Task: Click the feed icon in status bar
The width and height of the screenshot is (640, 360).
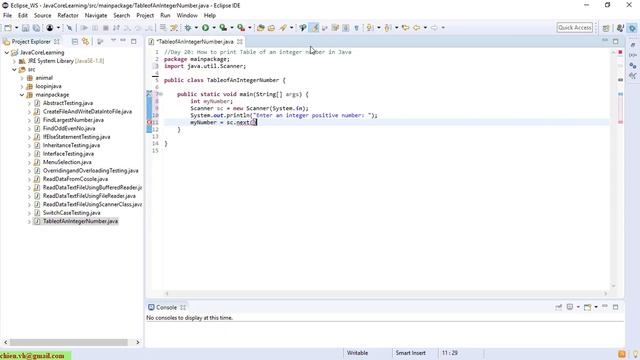Action: pos(622,354)
